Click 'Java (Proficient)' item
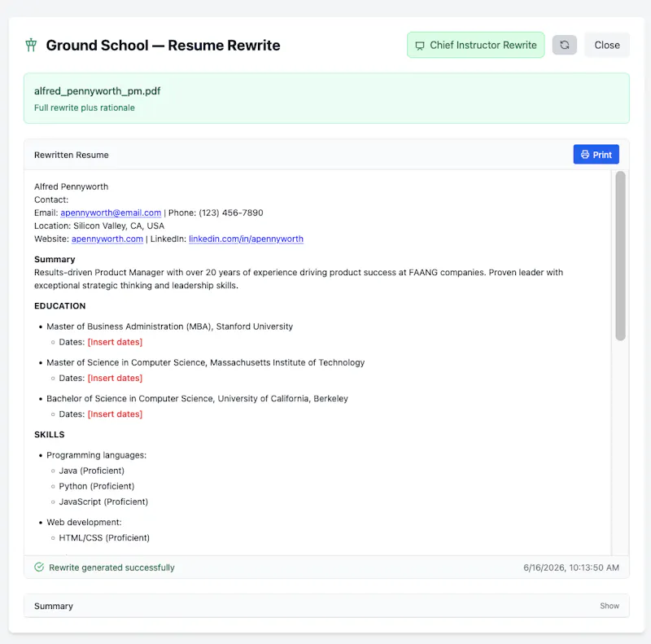This screenshot has width=651, height=644. 92,471
